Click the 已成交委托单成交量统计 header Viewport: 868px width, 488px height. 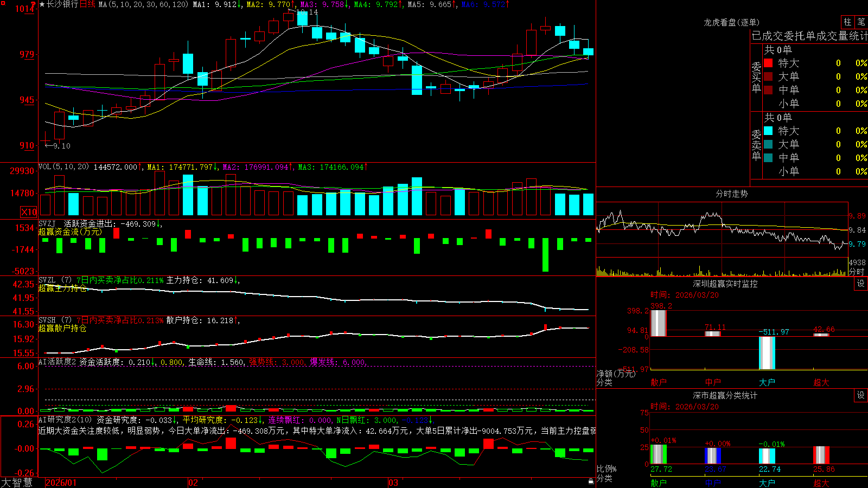point(809,36)
